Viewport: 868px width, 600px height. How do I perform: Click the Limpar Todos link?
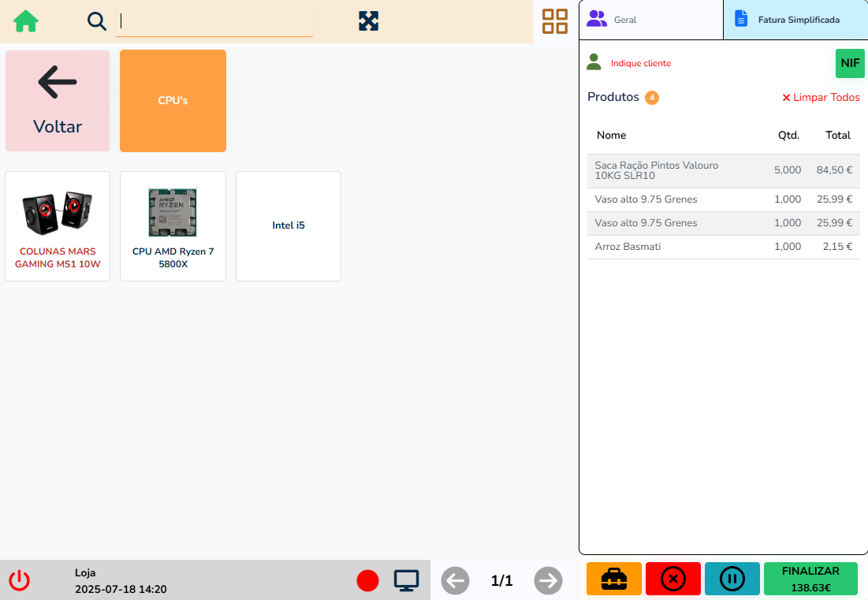click(821, 98)
